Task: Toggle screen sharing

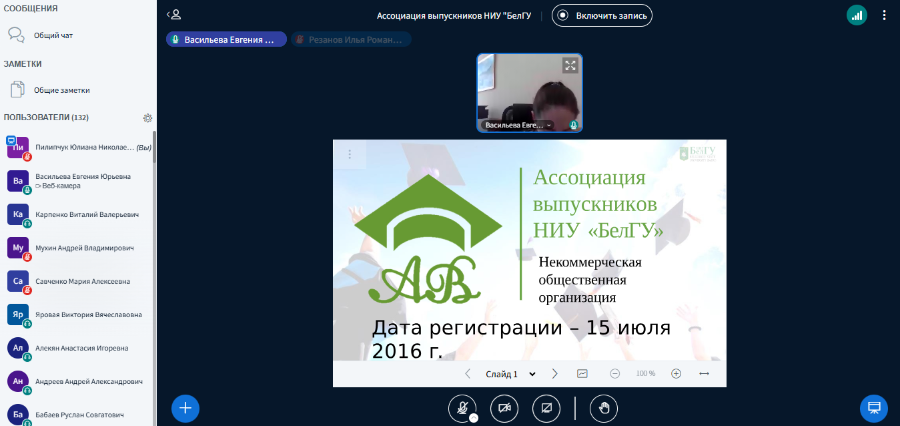Action: [546, 408]
